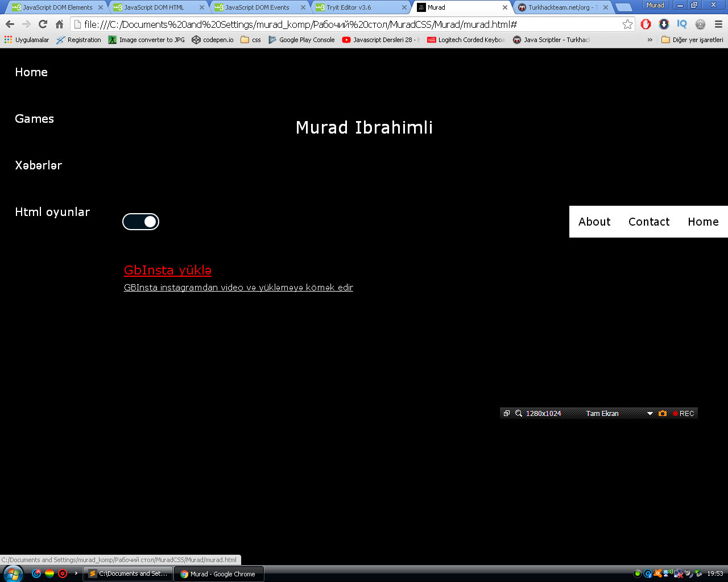Open the red Opera extension icon
728x582 pixels.
point(646,24)
